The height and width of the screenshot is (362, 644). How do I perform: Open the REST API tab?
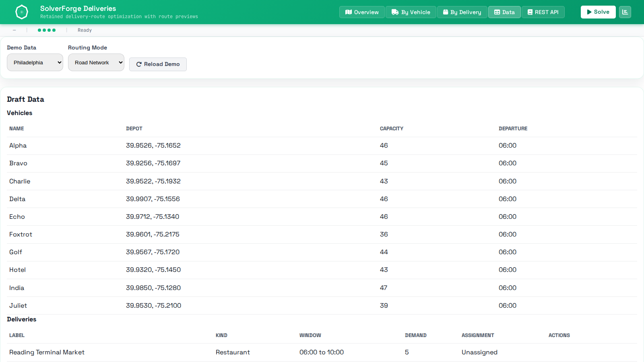click(543, 12)
